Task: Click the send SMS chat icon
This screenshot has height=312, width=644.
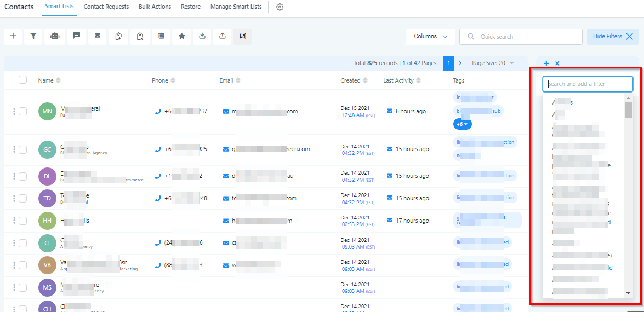Action: pyautogui.click(x=77, y=36)
